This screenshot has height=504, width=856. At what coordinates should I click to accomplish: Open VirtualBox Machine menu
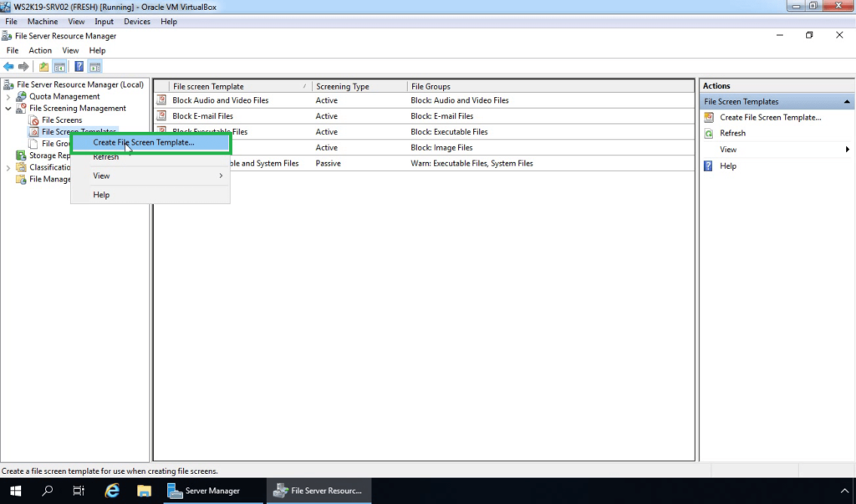pyautogui.click(x=43, y=21)
